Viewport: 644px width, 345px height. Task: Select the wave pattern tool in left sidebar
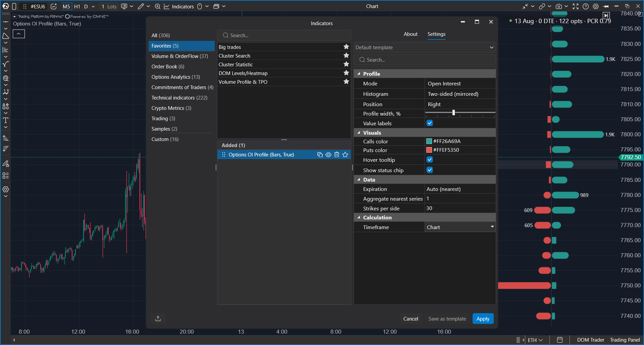pos(6,92)
